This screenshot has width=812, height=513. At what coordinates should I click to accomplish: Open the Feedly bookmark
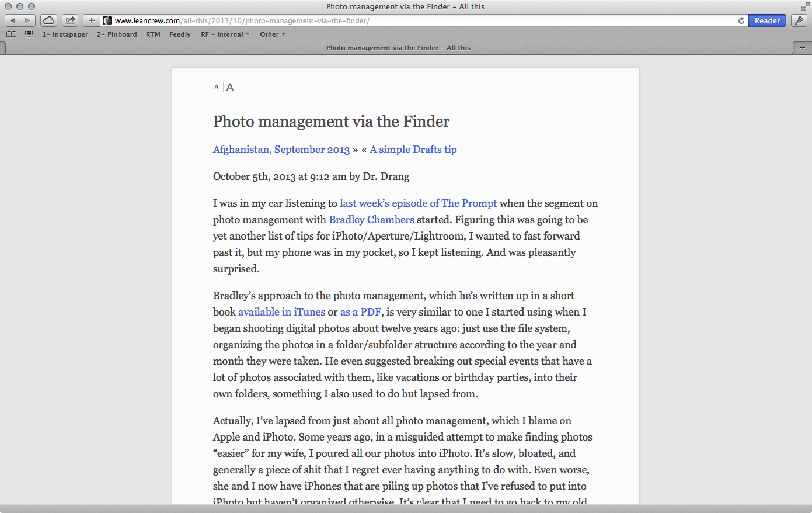(x=179, y=34)
